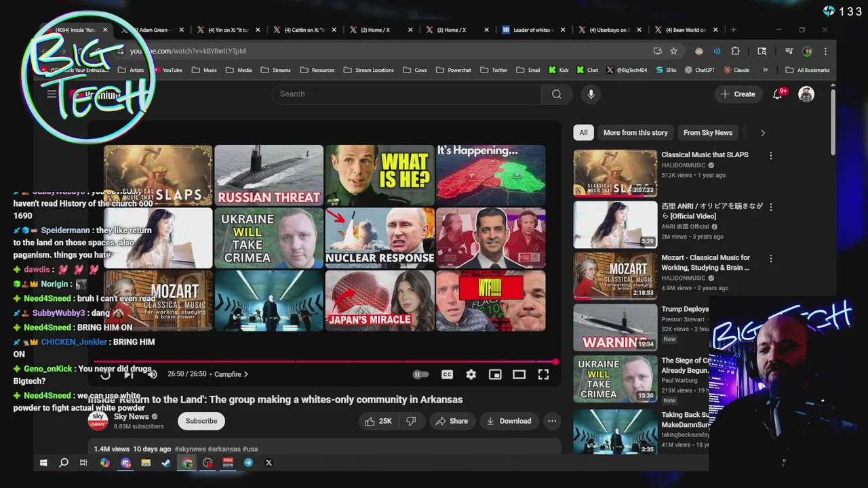Open Mozart Classical Music sidebar video title
The image size is (868, 488).
click(705, 262)
